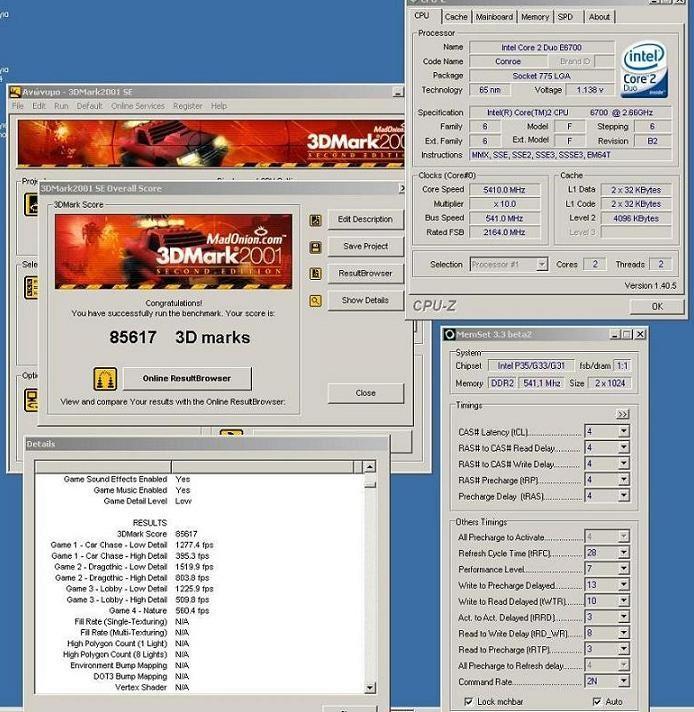Click the MemSet title bar icon
The image size is (694, 712).
click(449, 335)
